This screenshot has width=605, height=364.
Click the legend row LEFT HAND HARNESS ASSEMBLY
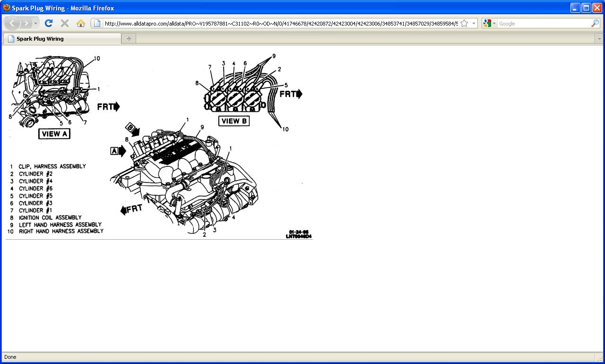(x=56, y=225)
